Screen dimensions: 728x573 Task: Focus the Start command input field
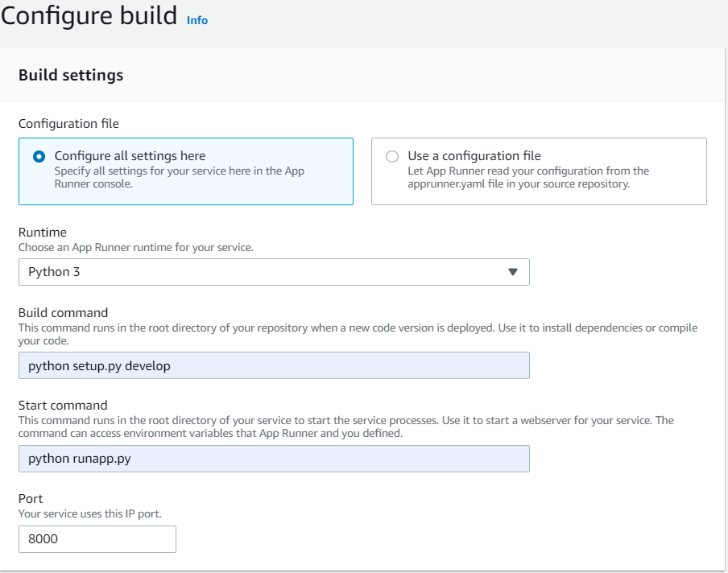(x=274, y=459)
